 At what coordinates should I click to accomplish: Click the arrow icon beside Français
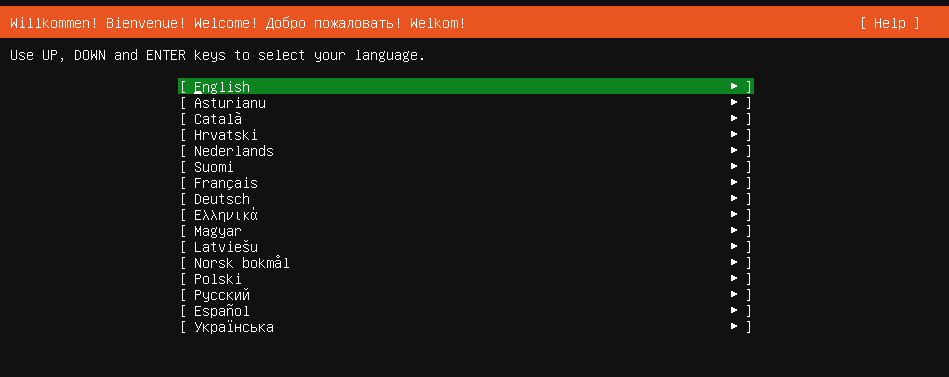tap(734, 183)
